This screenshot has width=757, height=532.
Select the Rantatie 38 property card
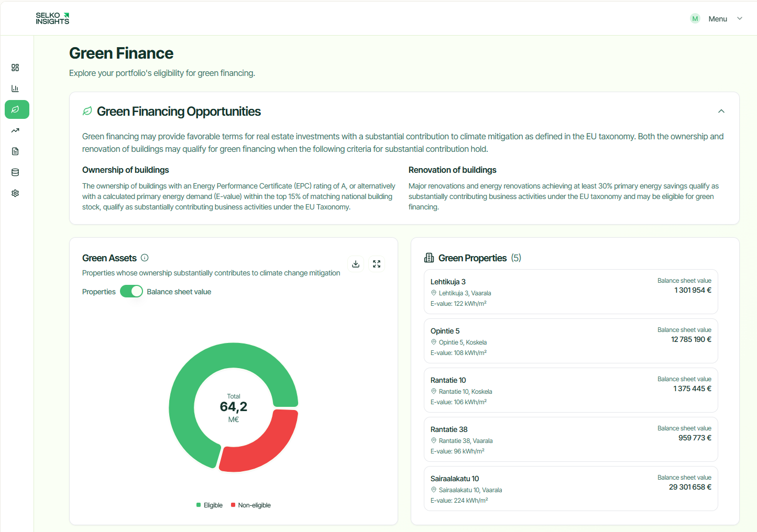coord(571,439)
